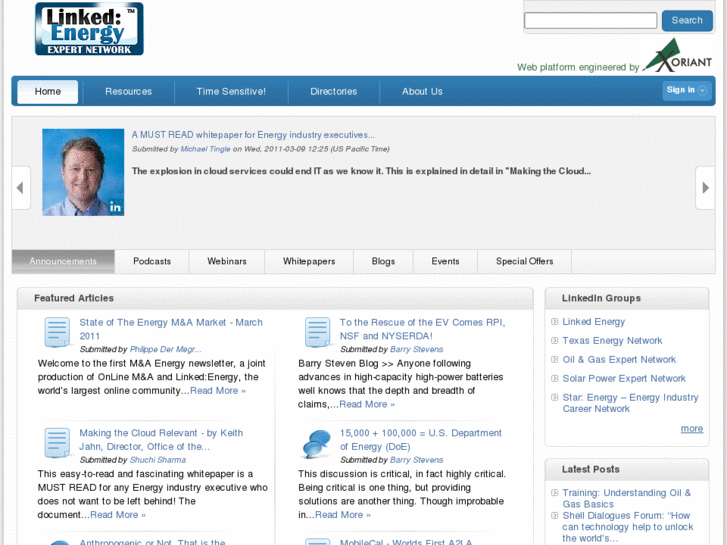Viewport: 727px width, 545px height.
Task: Open To the Rescue of the EV article
Action: tap(422, 329)
